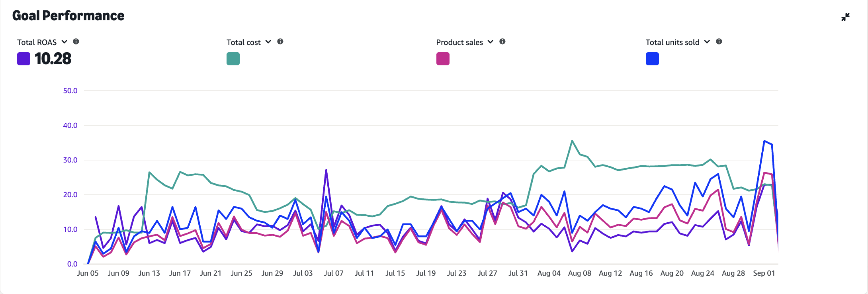Click the 10.28 ROAS value
Viewport: 868px width, 294px height.
[x=53, y=59]
